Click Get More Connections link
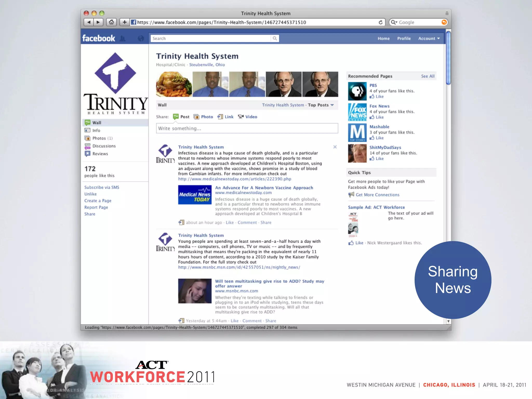532x399 pixels. point(377,195)
